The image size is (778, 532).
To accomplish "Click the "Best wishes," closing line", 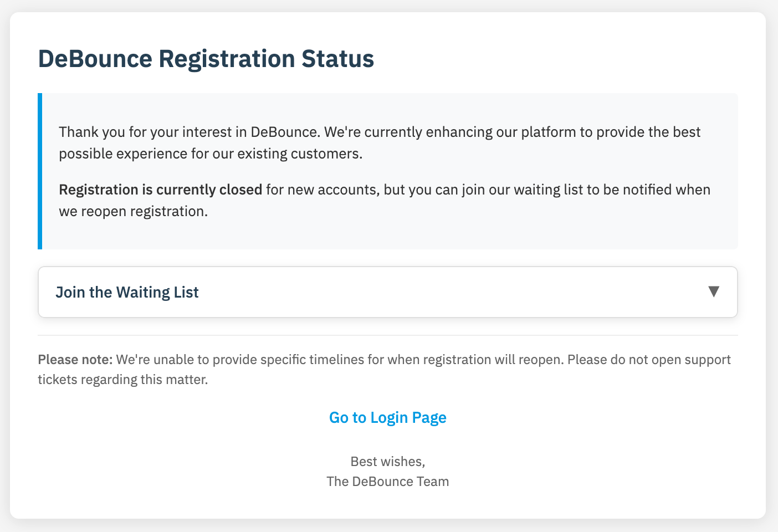I will pos(388,461).
